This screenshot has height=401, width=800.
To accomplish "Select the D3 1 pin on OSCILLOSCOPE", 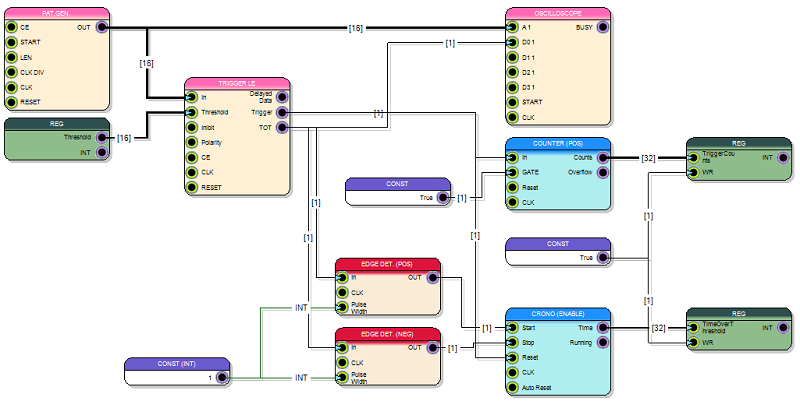I will pos(513,87).
